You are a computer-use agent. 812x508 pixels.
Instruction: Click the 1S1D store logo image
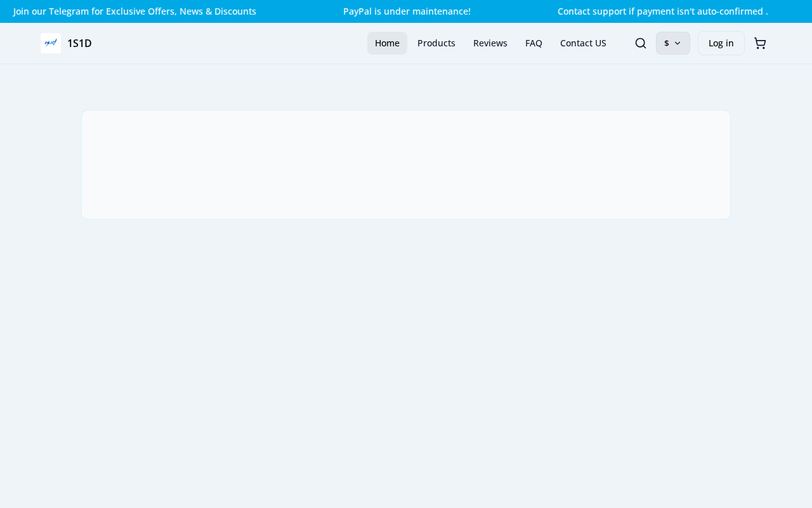coord(51,43)
